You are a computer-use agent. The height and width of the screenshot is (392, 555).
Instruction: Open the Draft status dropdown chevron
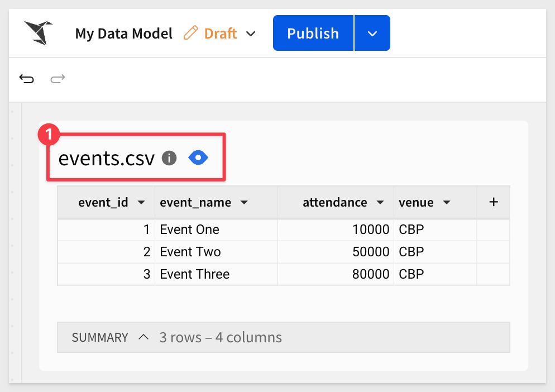click(x=251, y=34)
